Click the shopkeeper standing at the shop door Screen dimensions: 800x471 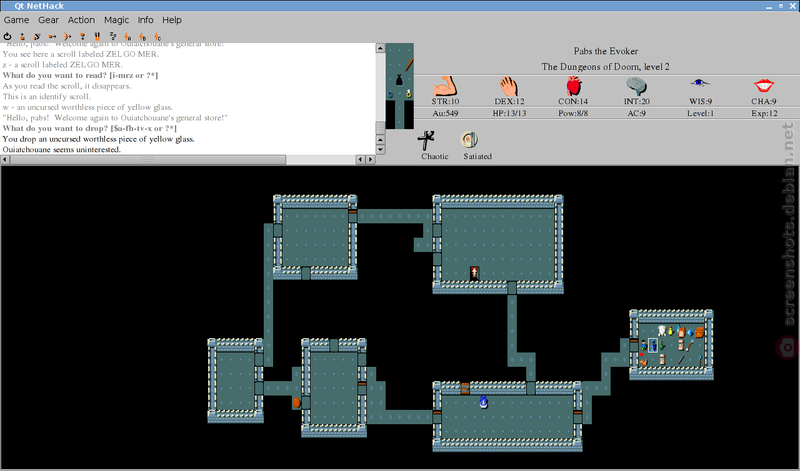click(644, 345)
